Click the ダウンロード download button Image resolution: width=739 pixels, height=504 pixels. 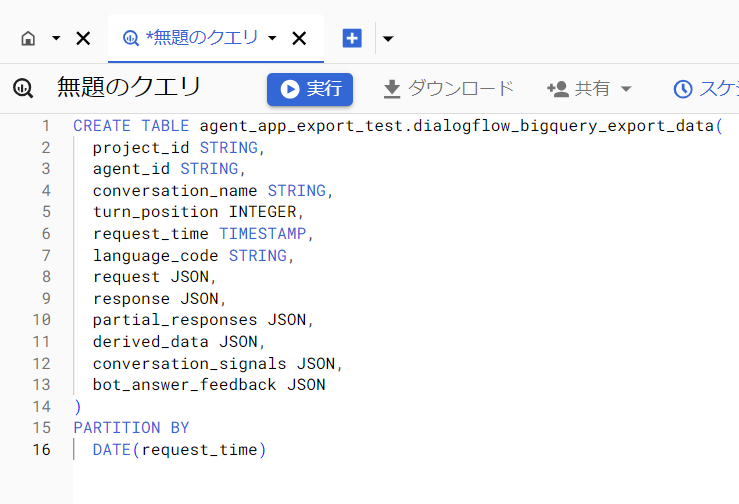coord(448,89)
